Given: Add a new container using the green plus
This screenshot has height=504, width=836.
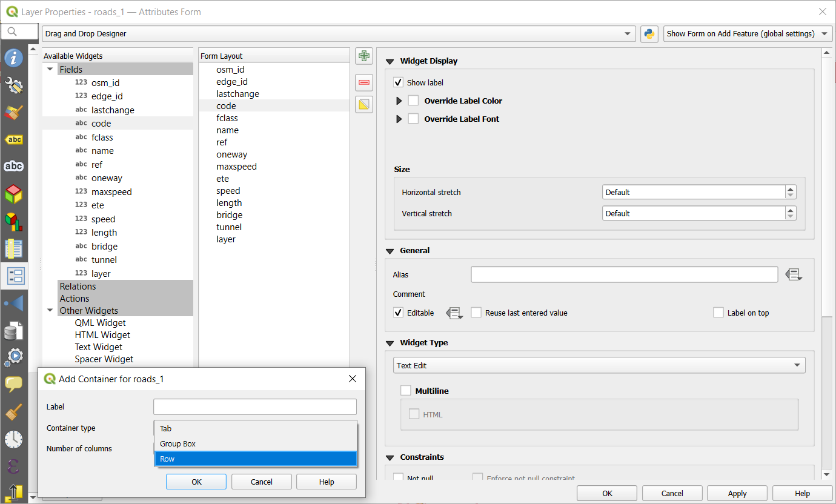Looking at the screenshot, I should tap(363, 56).
